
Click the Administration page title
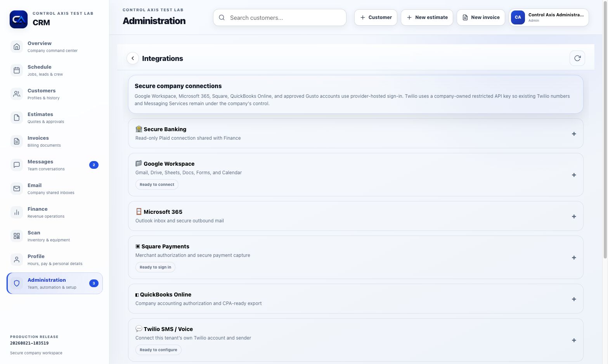coord(154,21)
